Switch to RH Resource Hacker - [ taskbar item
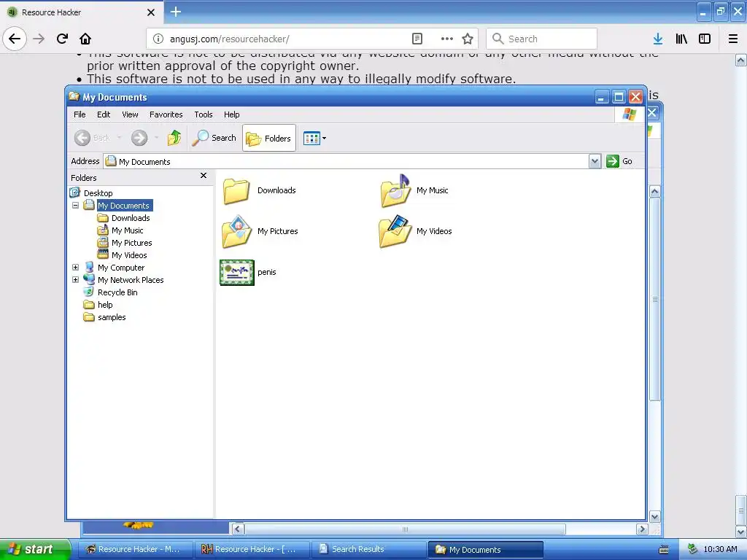Viewport: 747px width, 560px height. [x=252, y=549]
